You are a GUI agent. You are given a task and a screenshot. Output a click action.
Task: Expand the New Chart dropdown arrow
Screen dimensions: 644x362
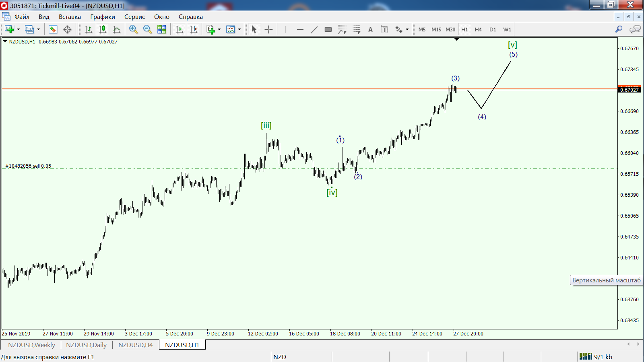[x=18, y=29]
